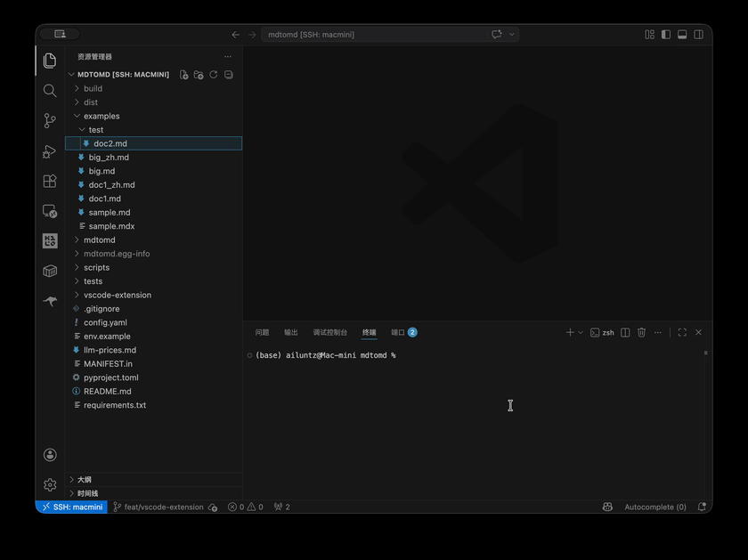Go forward using the navigation arrow
748x560 pixels.
[x=252, y=35]
